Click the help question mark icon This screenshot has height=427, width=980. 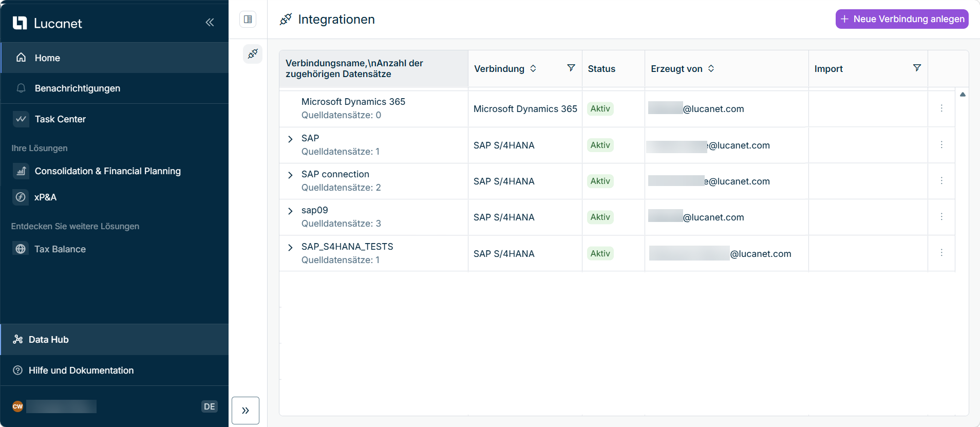18,370
